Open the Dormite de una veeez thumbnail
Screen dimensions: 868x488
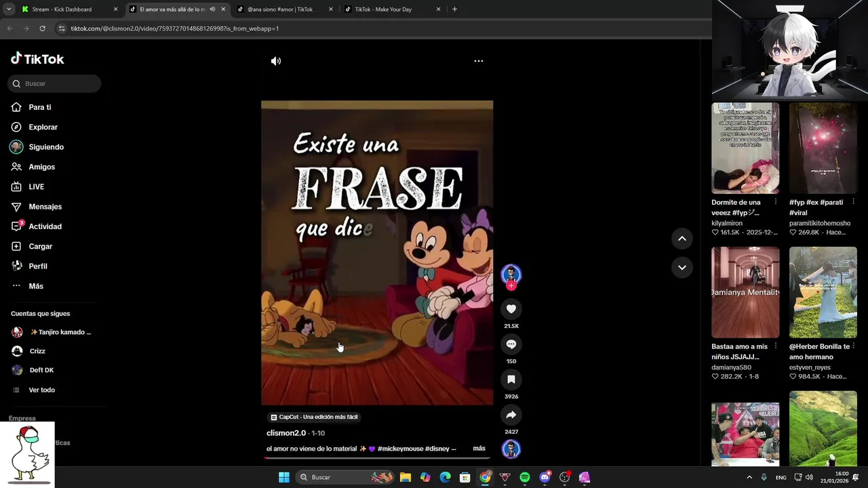[x=745, y=148]
